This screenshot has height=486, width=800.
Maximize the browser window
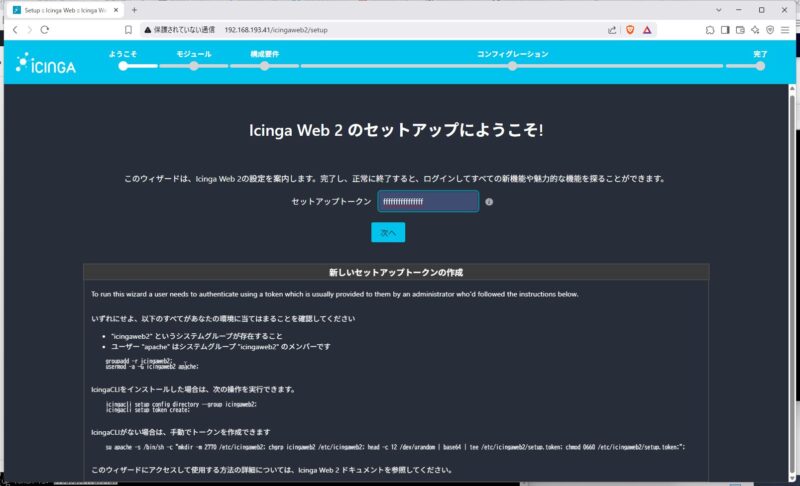coord(761,10)
